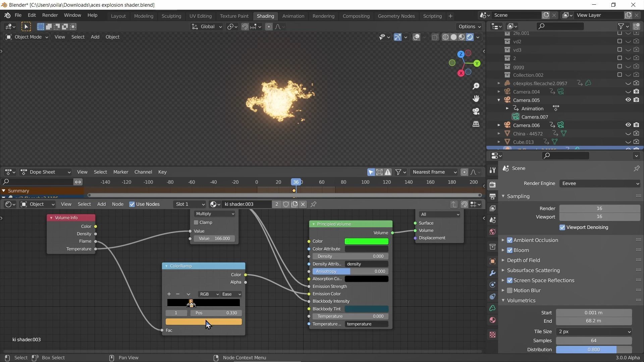Open the Nearest Frame dropdown in the Dope Sheet

(x=434, y=172)
